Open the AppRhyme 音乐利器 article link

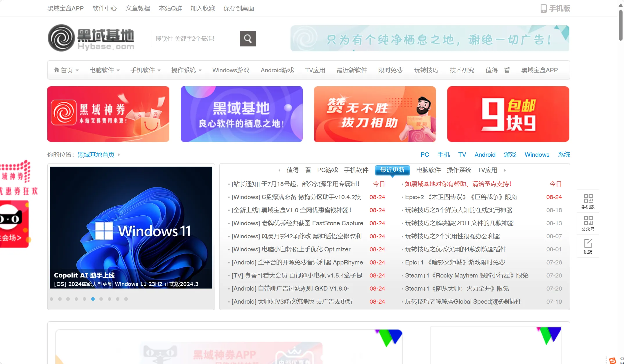coord(297,262)
